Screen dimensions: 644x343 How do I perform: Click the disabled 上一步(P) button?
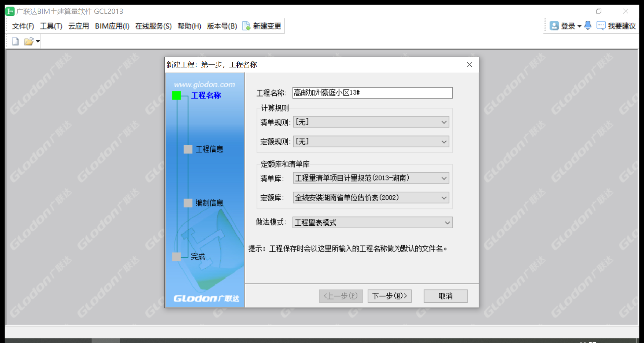[341, 296]
